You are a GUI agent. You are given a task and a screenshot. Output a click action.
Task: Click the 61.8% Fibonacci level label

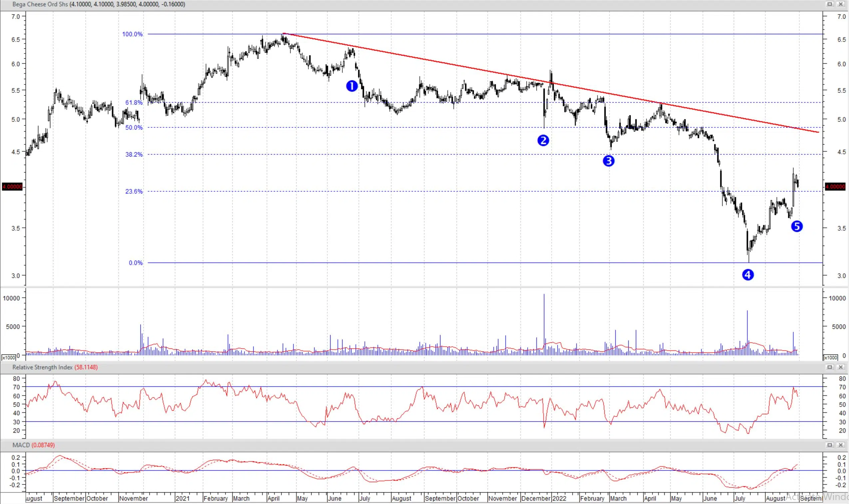point(134,103)
